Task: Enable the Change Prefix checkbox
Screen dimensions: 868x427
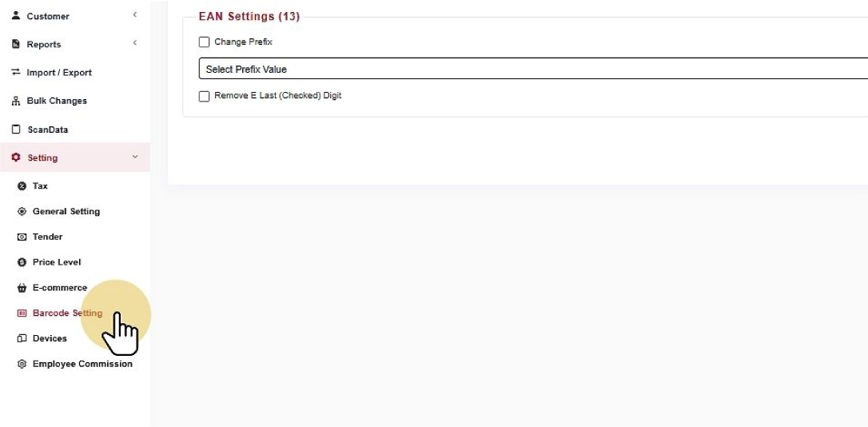Action: point(205,42)
